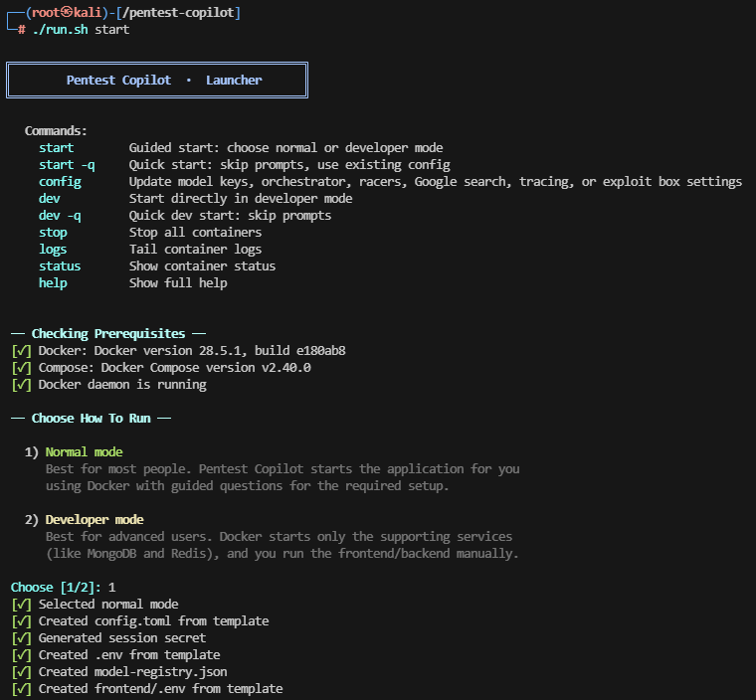
Task: Click 'Start directly in developer mode' description
Action: (x=241, y=199)
